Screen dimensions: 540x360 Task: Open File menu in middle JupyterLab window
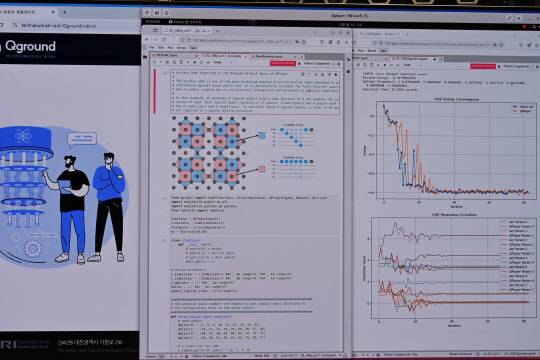152,48
